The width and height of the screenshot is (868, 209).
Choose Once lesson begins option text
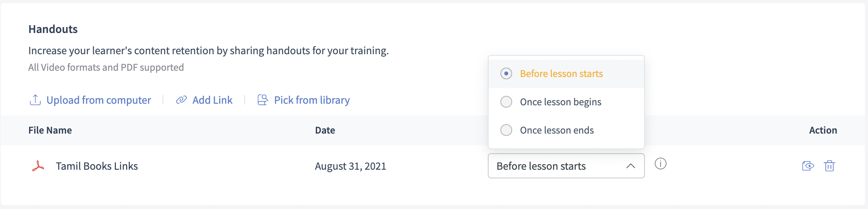click(x=560, y=102)
